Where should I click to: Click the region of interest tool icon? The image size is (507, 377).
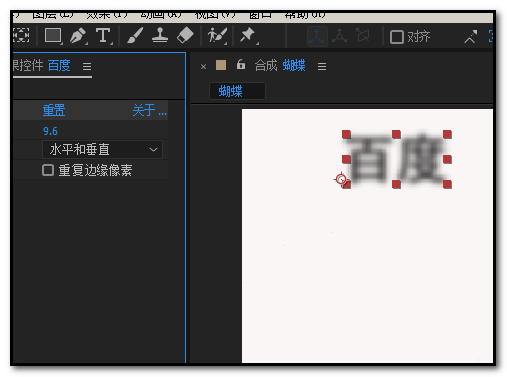pos(21,35)
